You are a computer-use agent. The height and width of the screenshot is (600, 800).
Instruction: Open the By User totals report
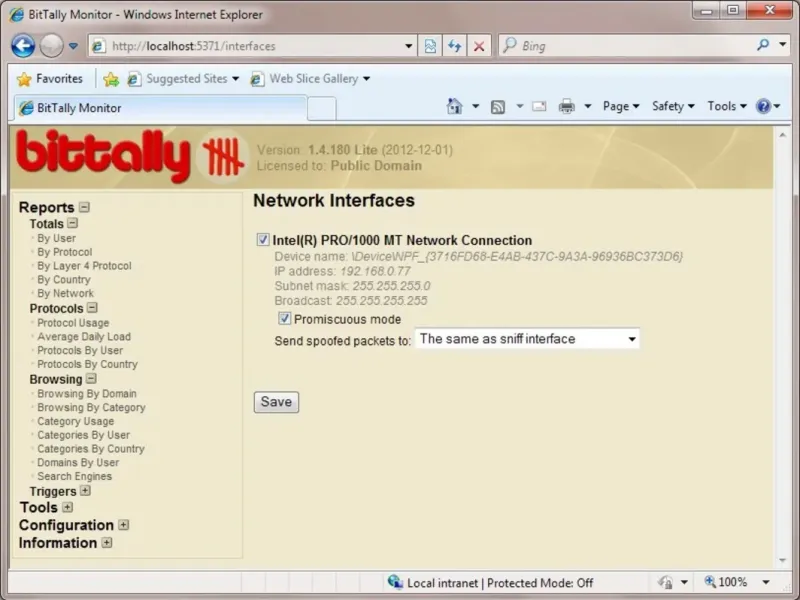tap(56, 238)
